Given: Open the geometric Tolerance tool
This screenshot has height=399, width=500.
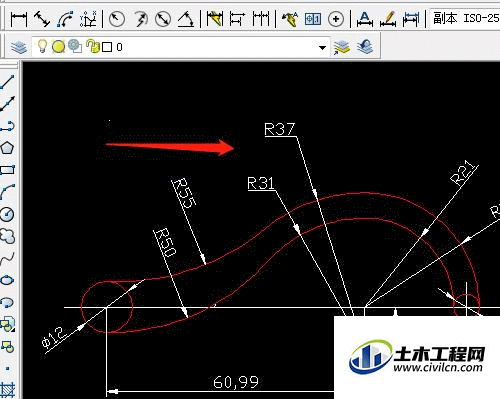Looking at the screenshot, I should coord(313,19).
